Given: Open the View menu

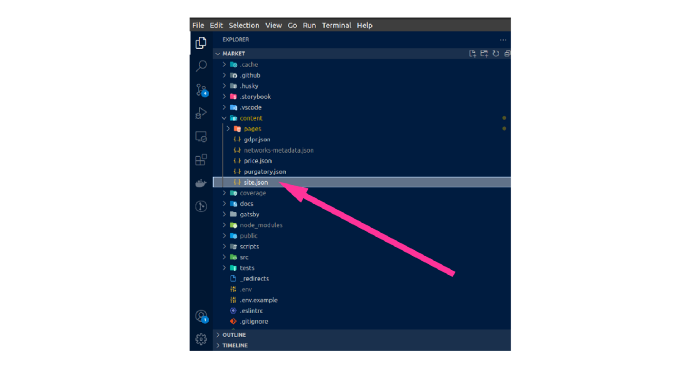Looking at the screenshot, I should [273, 25].
